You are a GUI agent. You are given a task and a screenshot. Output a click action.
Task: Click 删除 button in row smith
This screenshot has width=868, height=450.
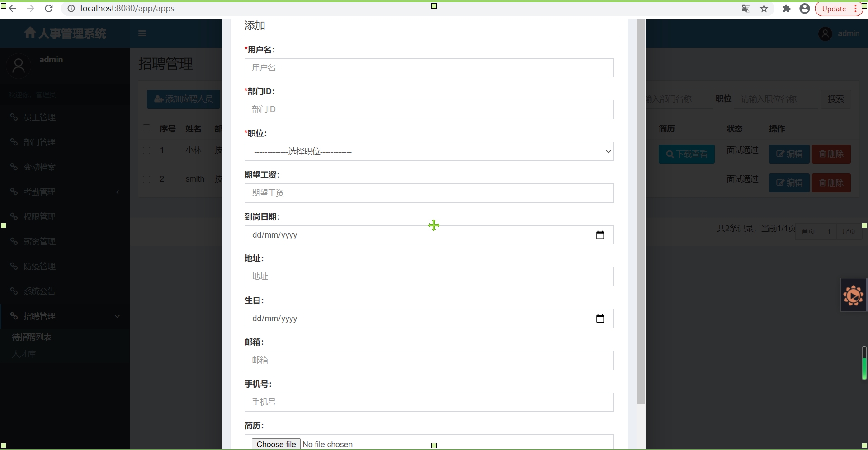pyautogui.click(x=831, y=183)
